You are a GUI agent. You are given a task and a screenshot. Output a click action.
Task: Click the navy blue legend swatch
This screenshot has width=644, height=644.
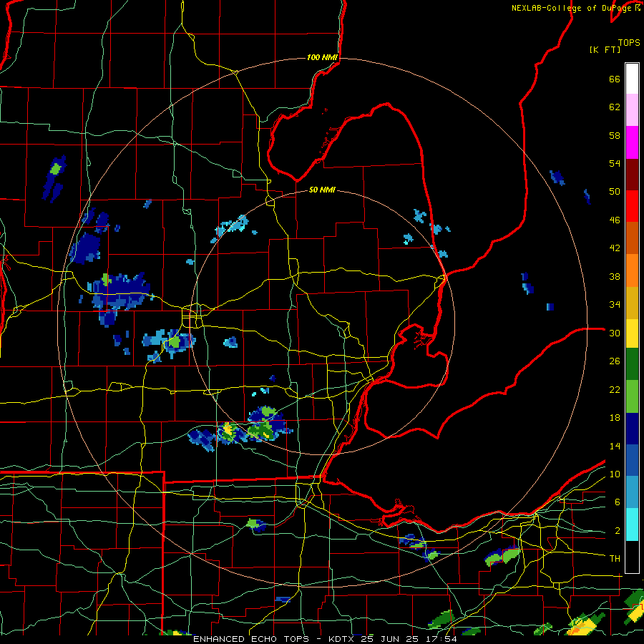tap(632, 429)
